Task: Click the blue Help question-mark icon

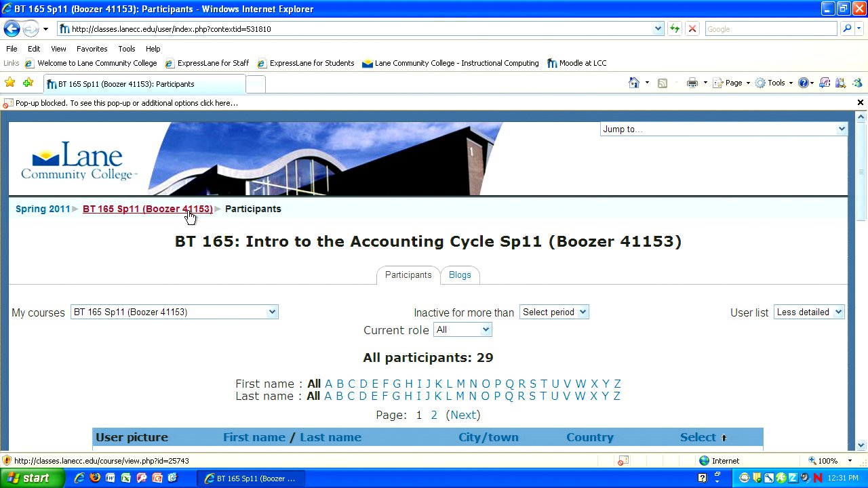Action: [804, 83]
